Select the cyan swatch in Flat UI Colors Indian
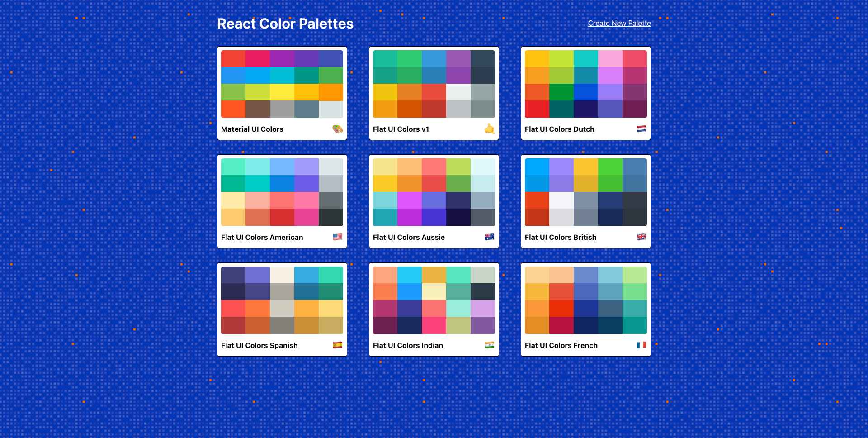 410,275
